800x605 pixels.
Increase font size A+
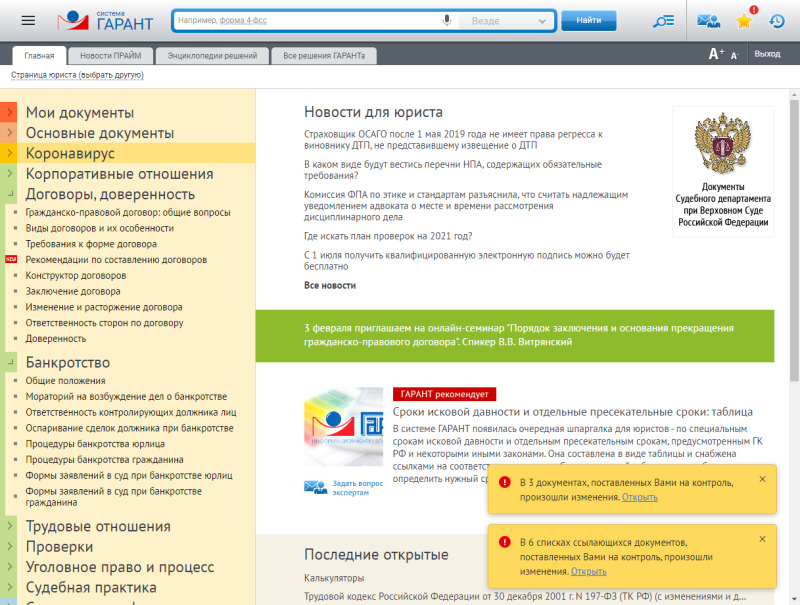pos(716,54)
